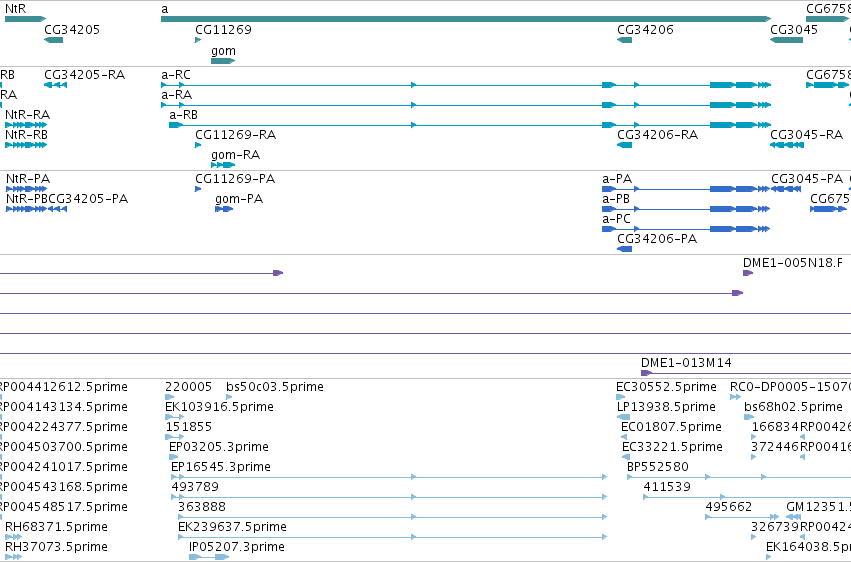Click the CG3045-RA transcript label
This screenshot has height=562, width=851.
(806, 134)
